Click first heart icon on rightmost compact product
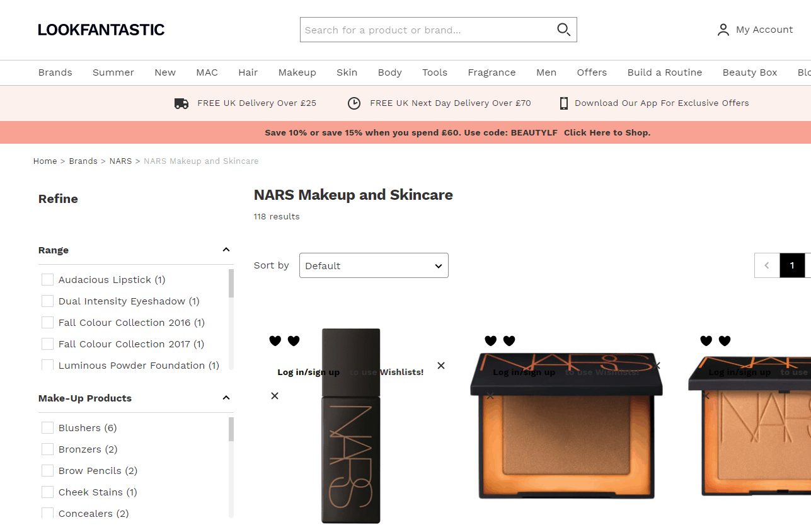The width and height of the screenshot is (811, 532). tap(706, 341)
